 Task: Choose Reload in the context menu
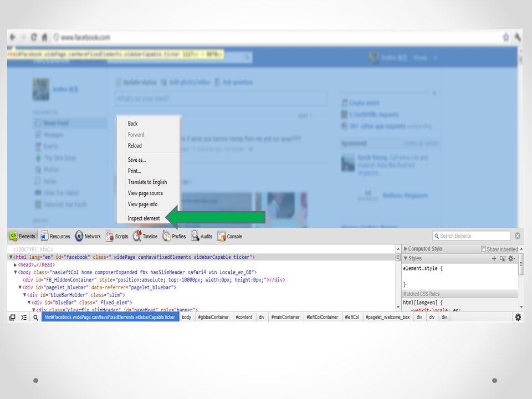click(x=135, y=146)
